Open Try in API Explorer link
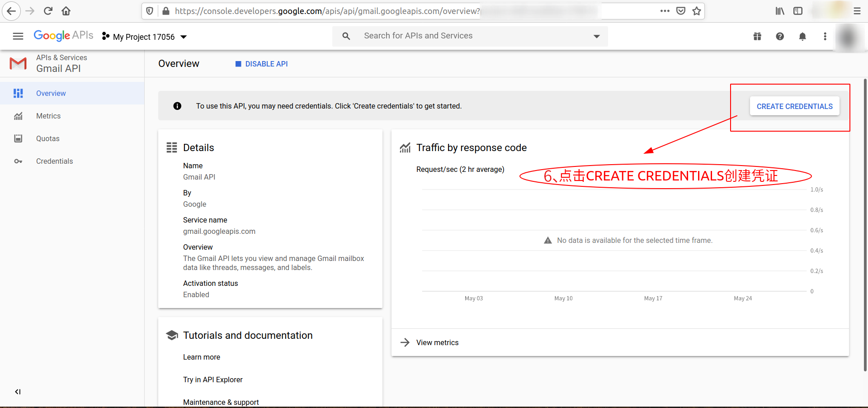This screenshot has height=408, width=868. point(213,380)
